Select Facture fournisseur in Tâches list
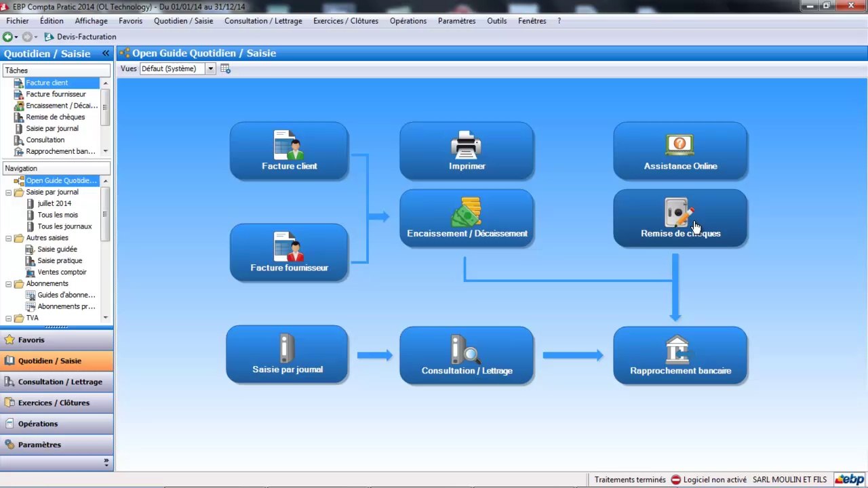 [56, 94]
